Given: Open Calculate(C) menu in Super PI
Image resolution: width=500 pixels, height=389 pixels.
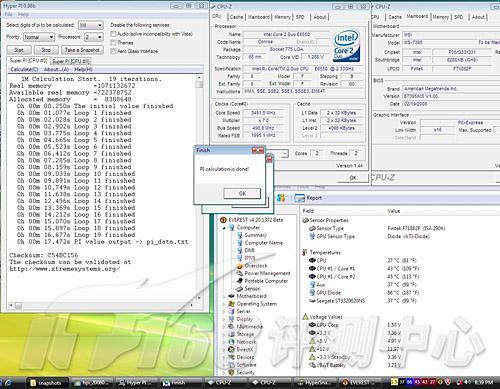Looking at the screenshot, I should 24,69.
